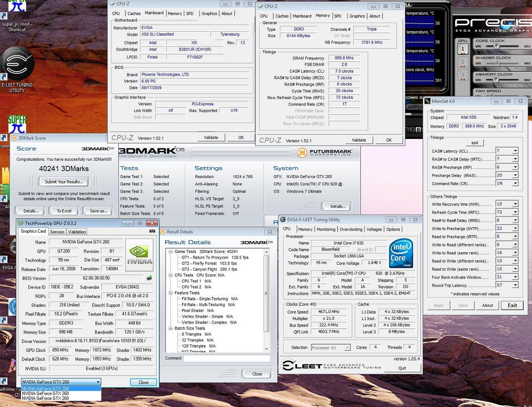Choose the highlighted GTX 260 entry in dropdown list
Viewport: 532px width, 407px height.
tap(61, 389)
